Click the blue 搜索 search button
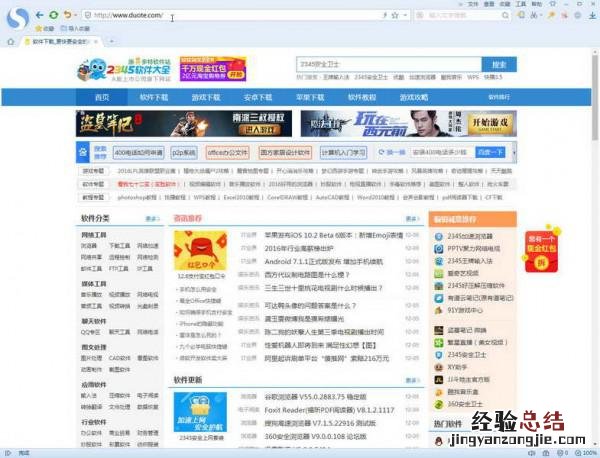 point(499,63)
